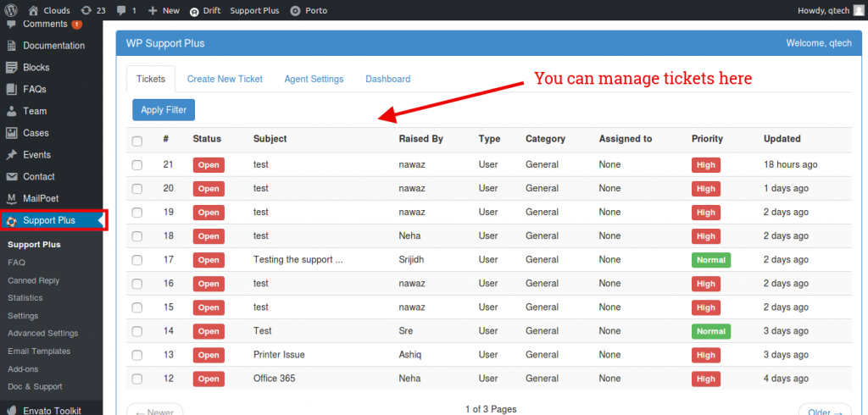The width and height of the screenshot is (868, 415).
Task: Click the Team sidebar icon
Action: tap(12, 111)
